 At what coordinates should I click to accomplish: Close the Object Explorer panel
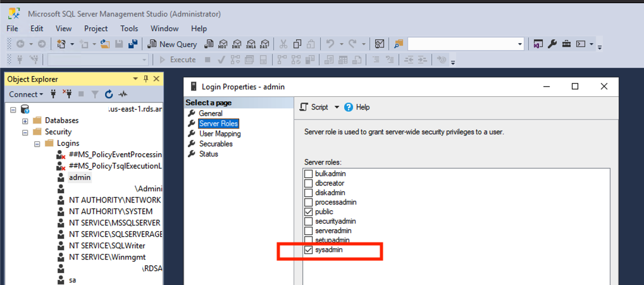click(156, 79)
